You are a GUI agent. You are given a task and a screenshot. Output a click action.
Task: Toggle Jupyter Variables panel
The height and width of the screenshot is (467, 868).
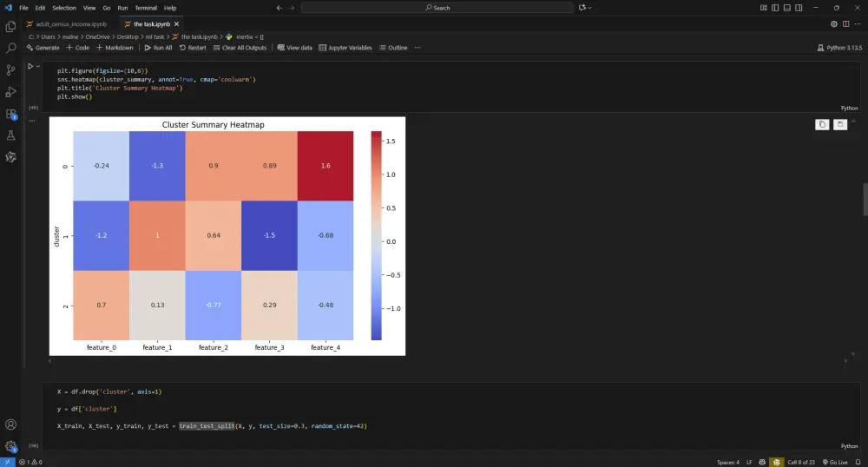[x=345, y=48]
